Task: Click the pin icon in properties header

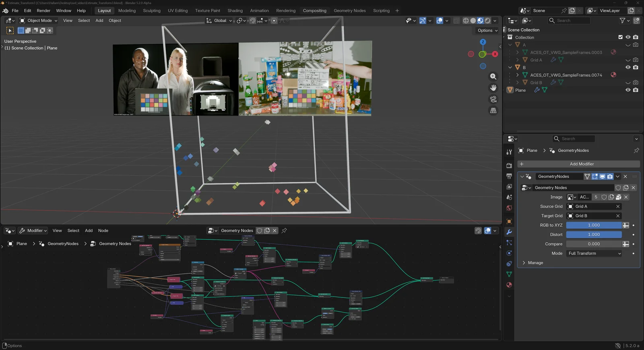Action: point(636,150)
